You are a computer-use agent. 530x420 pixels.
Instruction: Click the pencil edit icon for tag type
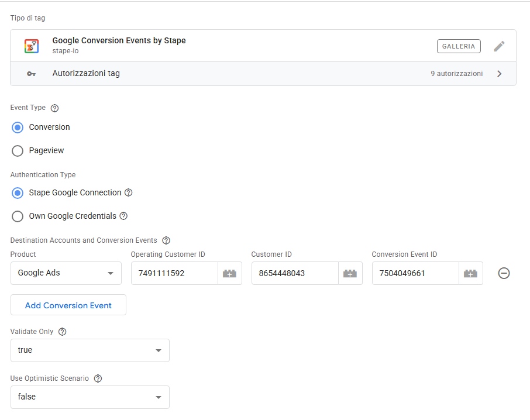click(x=498, y=46)
